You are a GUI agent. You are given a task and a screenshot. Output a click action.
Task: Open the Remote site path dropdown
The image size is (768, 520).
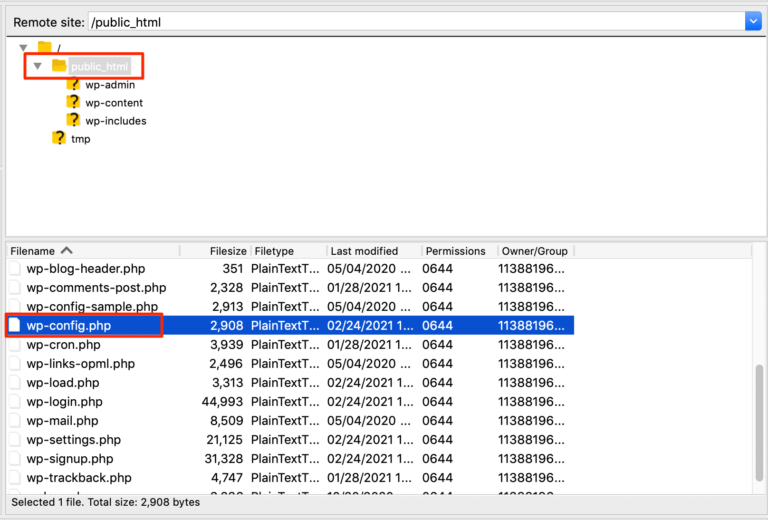[x=753, y=21]
